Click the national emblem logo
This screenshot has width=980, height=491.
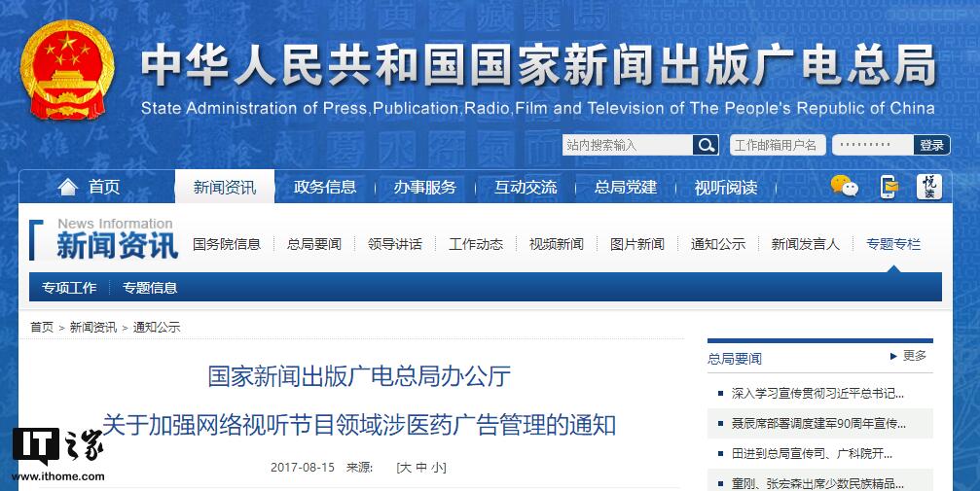(67, 70)
